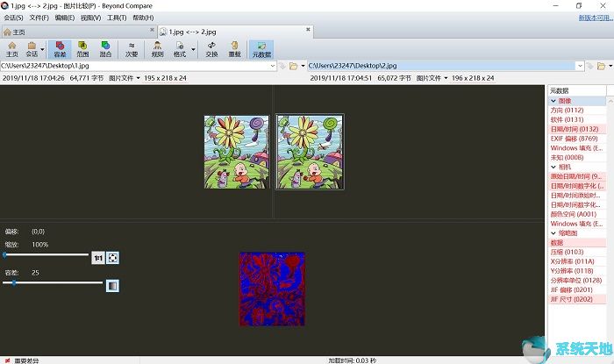
Task: Click the gradient icon beside tolerance slider
Action: (x=112, y=286)
